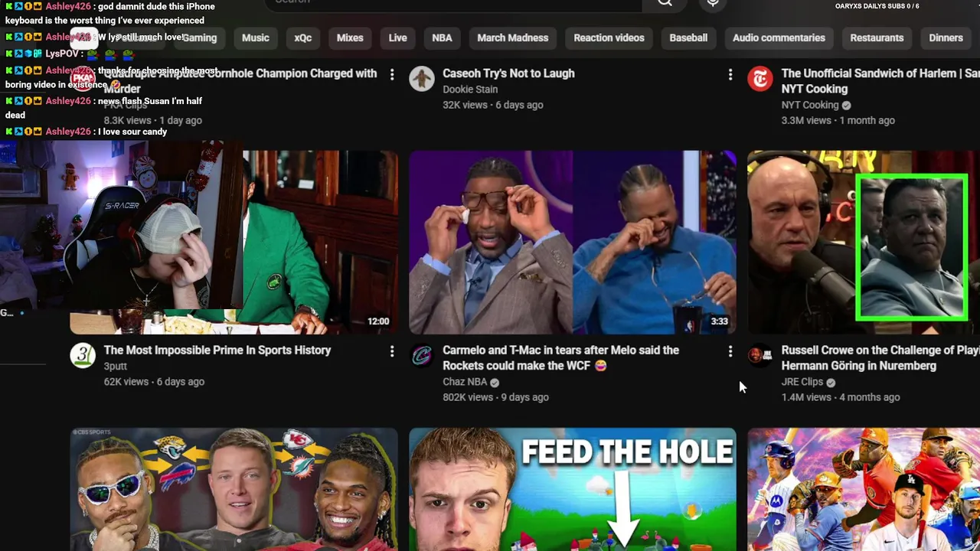Open the baseball players collage thumbnail

coord(864,489)
